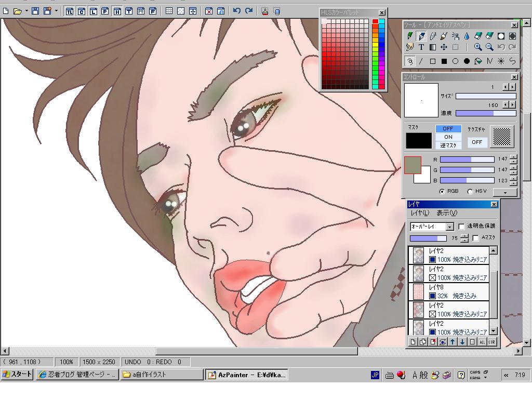
Task: Increase layer opacity with the up spinner
Action: pyautogui.click(x=464, y=236)
